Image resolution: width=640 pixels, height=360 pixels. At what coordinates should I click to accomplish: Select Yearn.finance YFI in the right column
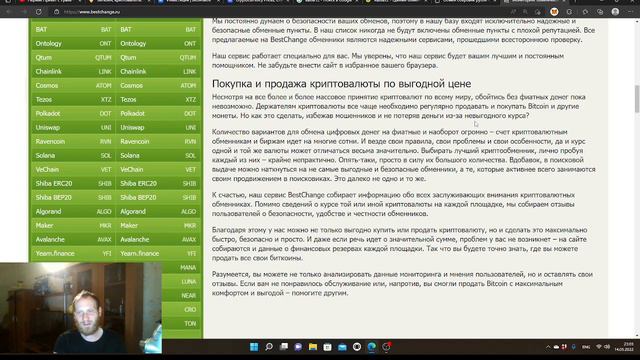pyautogui.click(x=158, y=253)
